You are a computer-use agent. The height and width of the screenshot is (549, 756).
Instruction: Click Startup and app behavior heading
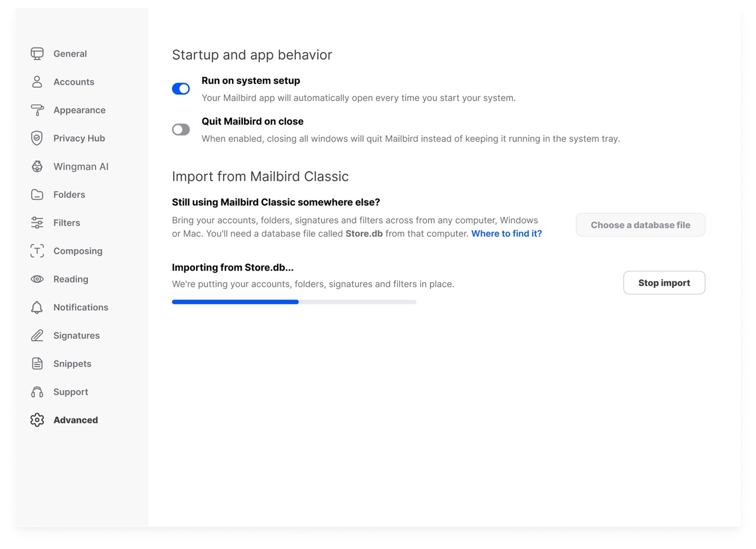[252, 55]
